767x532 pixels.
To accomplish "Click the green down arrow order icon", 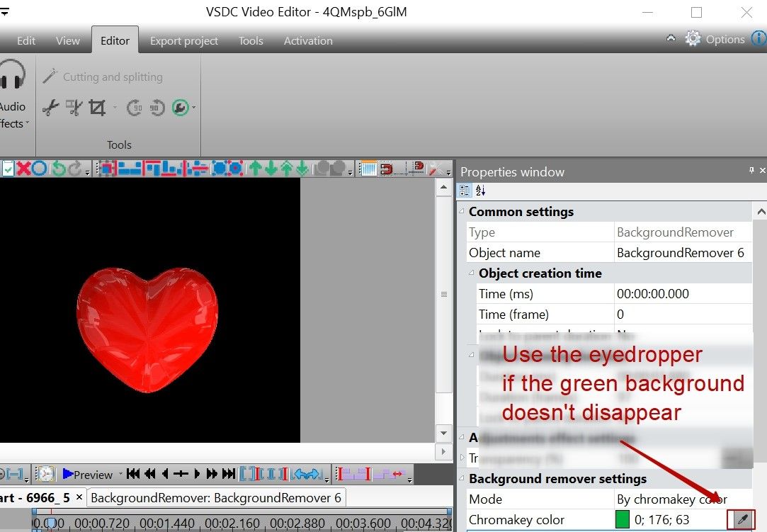I will (x=271, y=169).
